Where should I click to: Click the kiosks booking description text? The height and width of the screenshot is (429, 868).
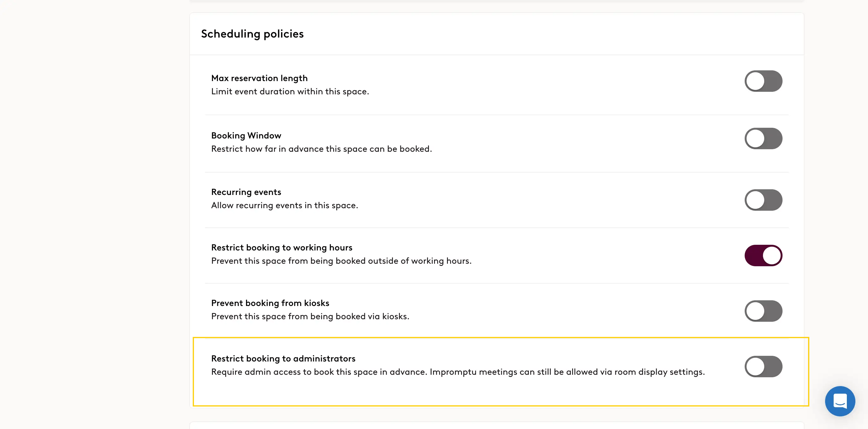310,316
